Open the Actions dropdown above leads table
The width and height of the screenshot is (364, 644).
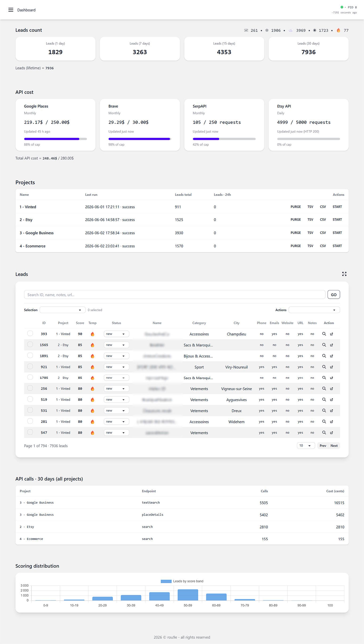click(314, 310)
